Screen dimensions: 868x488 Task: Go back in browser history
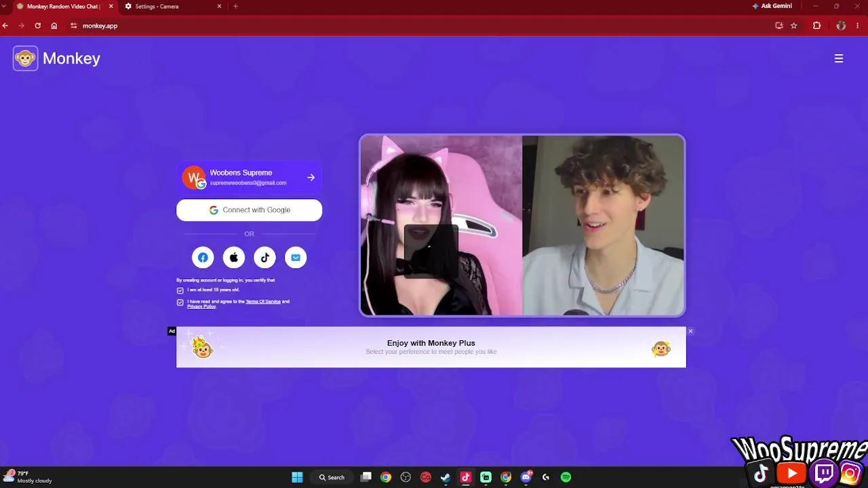(x=5, y=26)
